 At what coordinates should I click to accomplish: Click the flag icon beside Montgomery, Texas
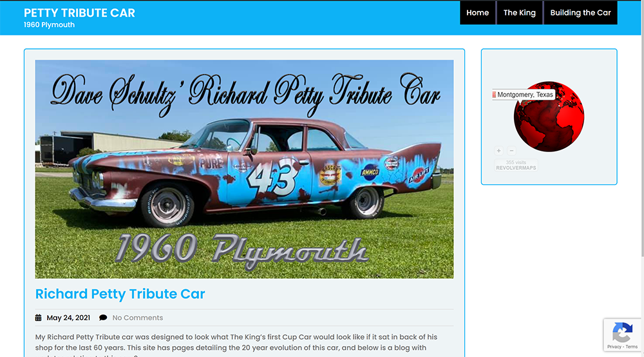(494, 95)
